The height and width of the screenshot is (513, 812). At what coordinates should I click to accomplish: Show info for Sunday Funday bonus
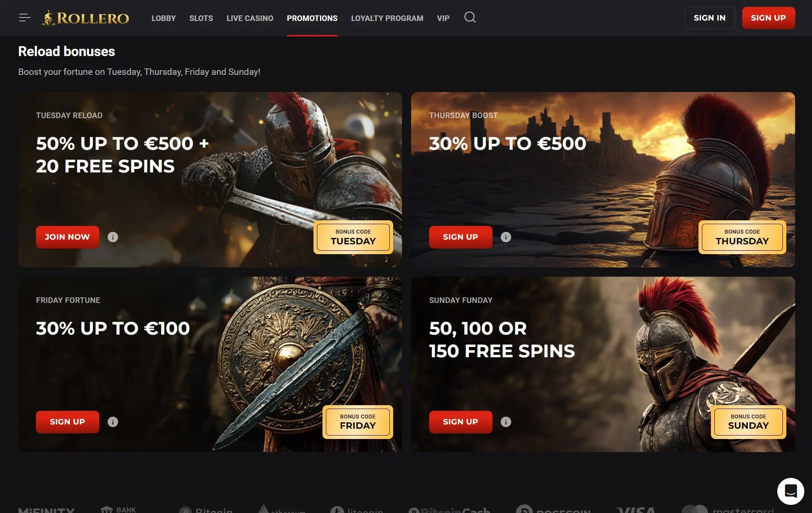pos(506,422)
